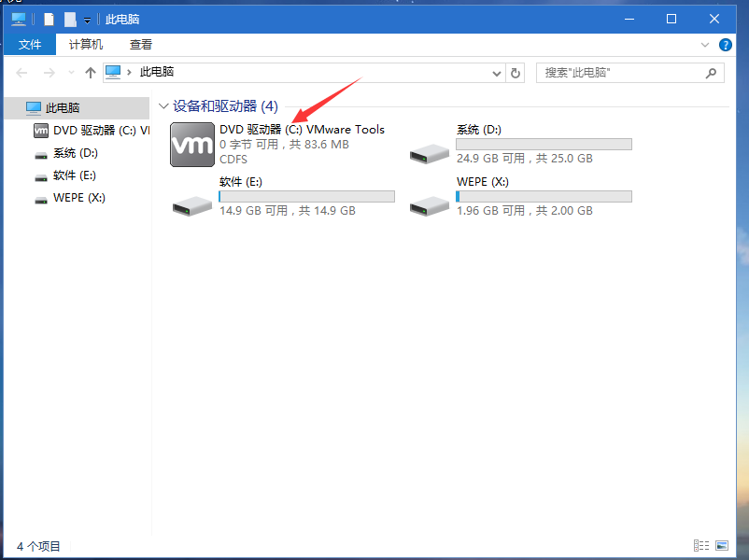Go back with the left arrow

pyautogui.click(x=21, y=73)
